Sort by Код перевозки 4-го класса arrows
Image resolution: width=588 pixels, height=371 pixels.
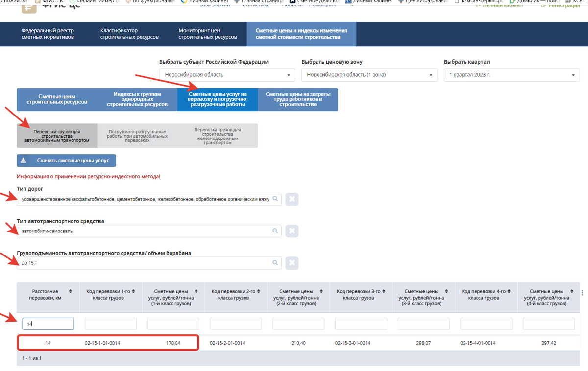(x=509, y=291)
